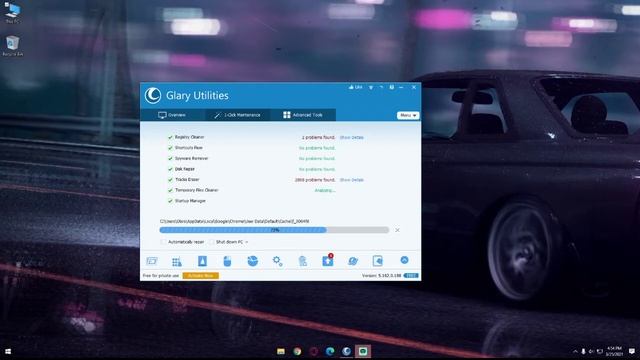
Task: Toggle the Registry Cleaner checkmark
Action: click(170, 138)
